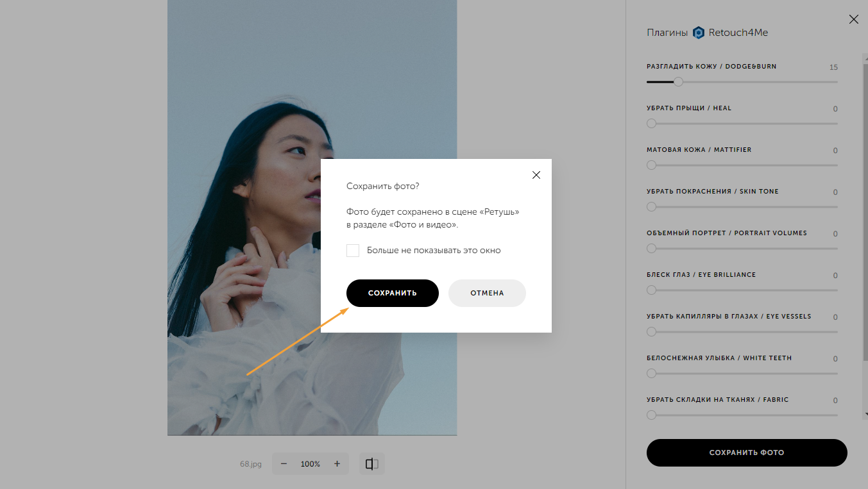The image size is (868, 489).
Task: Click the portrait photo preview
Action: [x=312, y=218]
